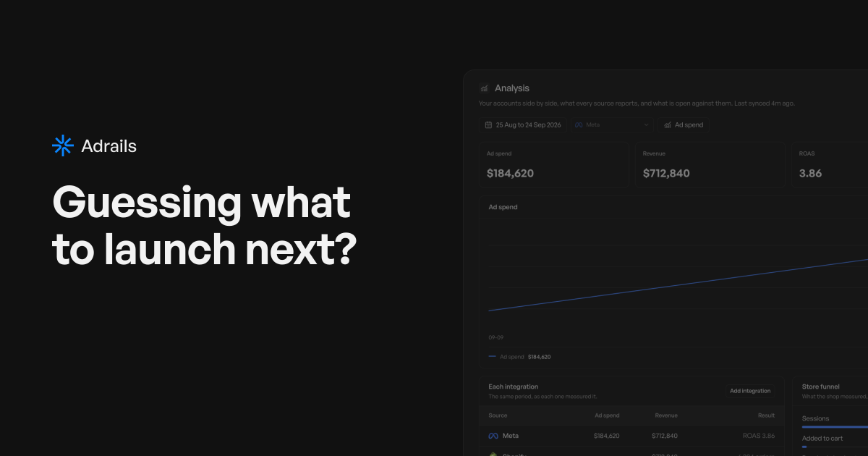This screenshot has width=868, height=456.
Task: Click the Added to cart label
Action: point(822,438)
